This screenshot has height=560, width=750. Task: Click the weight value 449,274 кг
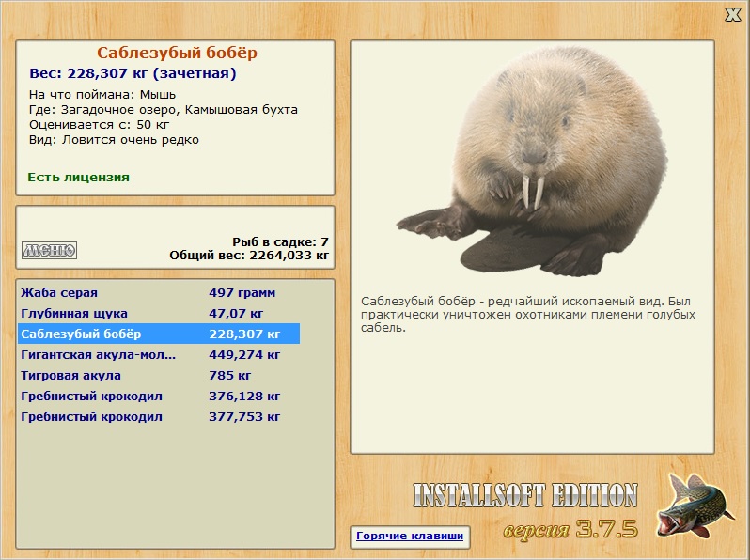pos(244,355)
